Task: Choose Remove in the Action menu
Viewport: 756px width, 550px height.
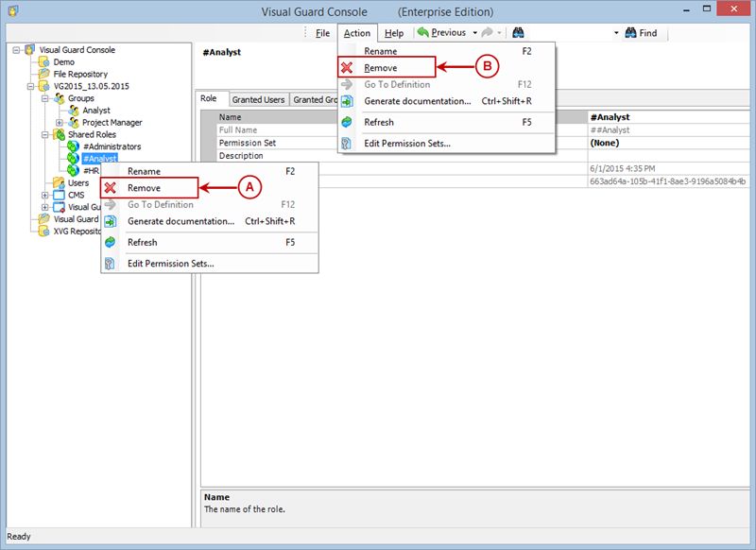Action: coord(446,68)
